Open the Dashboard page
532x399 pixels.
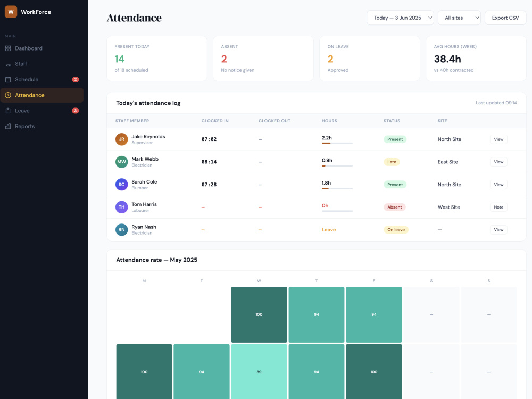(x=42, y=48)
